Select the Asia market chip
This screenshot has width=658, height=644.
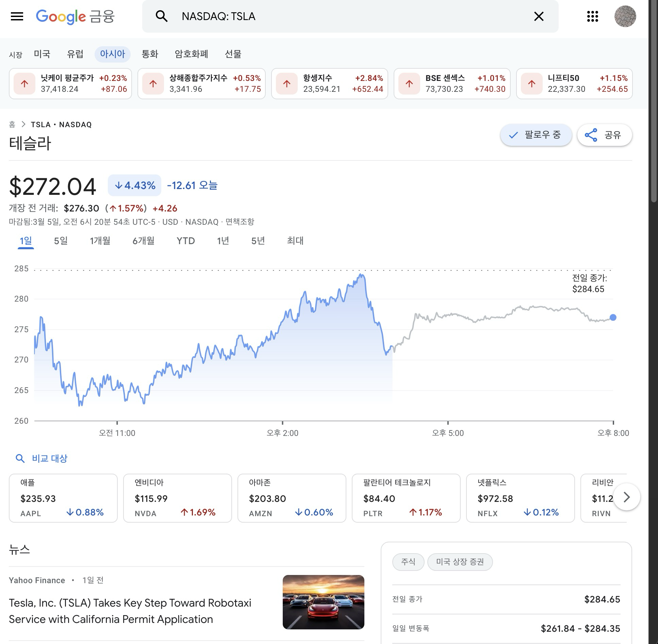112,54
